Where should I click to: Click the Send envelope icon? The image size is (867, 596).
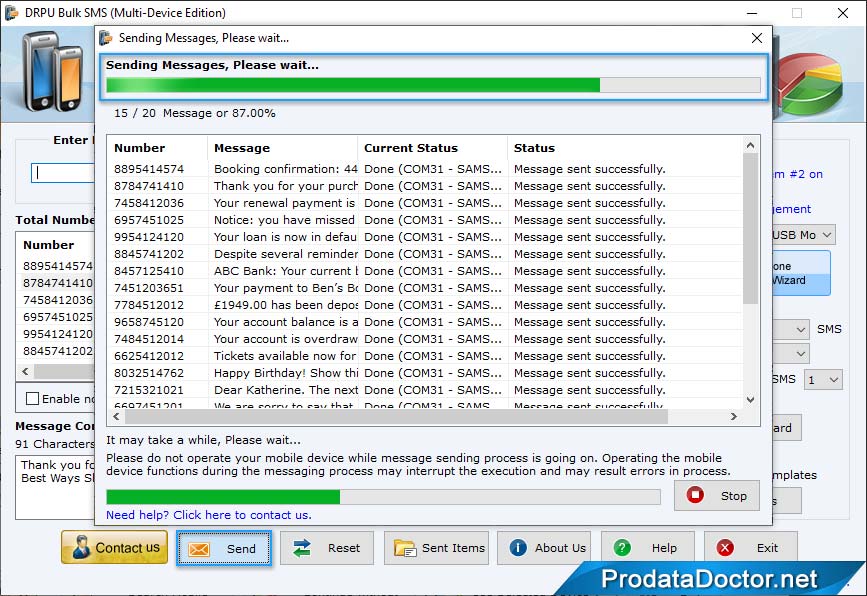[x=199, y=548]
